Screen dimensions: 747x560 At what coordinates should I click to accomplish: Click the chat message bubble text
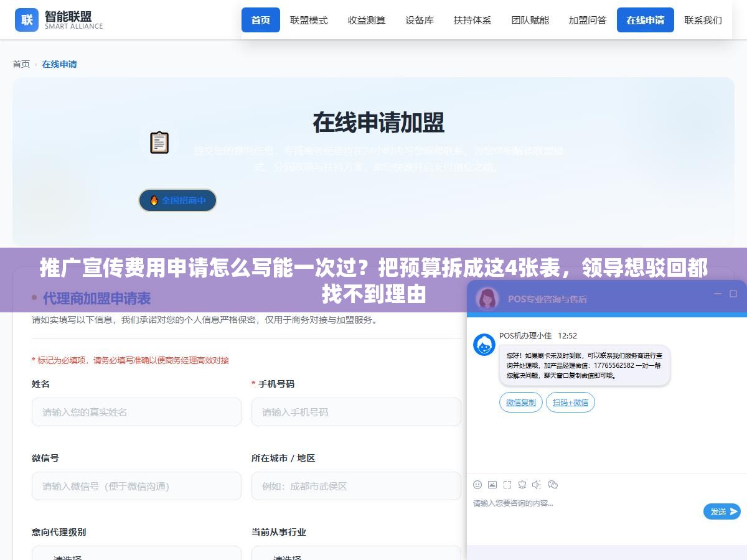585,365
